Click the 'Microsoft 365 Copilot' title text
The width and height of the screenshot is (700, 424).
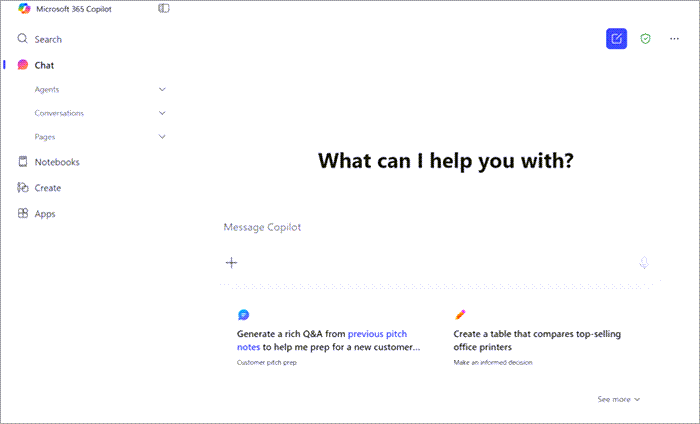74,9
